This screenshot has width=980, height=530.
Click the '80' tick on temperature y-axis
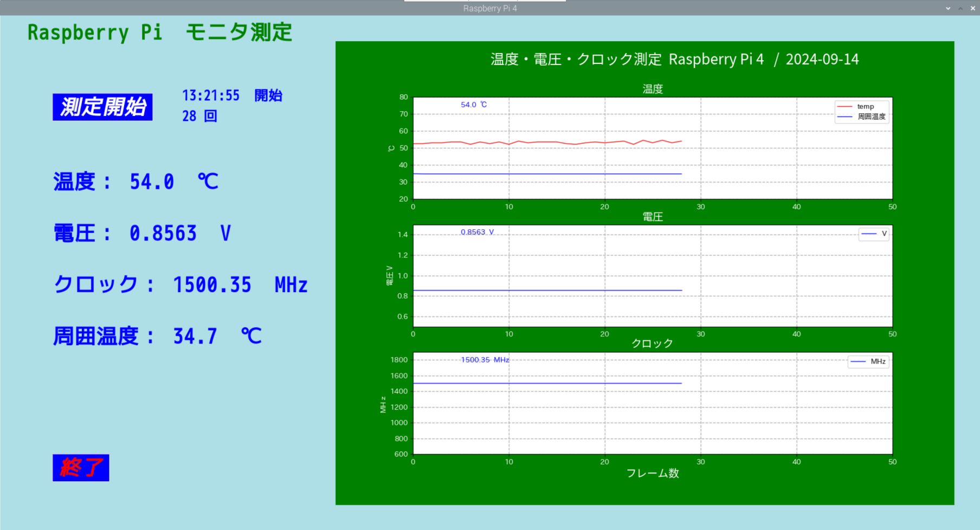(x=403, y=97)
